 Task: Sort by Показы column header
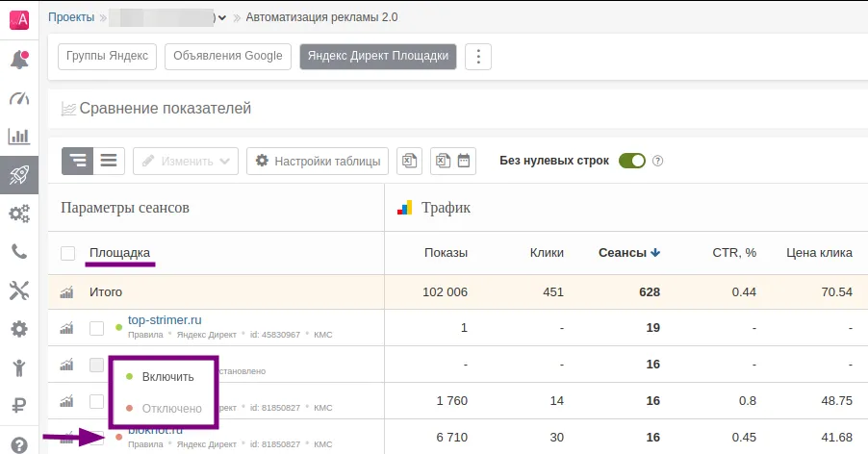447,253
